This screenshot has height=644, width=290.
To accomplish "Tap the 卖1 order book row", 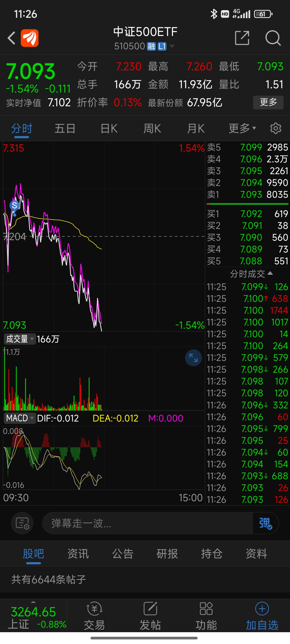I will tap(247, 194).
